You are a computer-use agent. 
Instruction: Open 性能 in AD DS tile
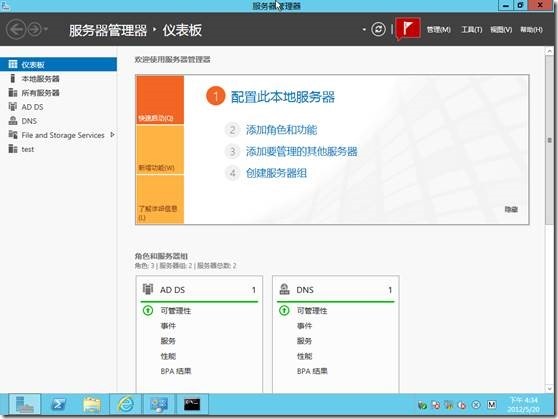tap(168, 356)
